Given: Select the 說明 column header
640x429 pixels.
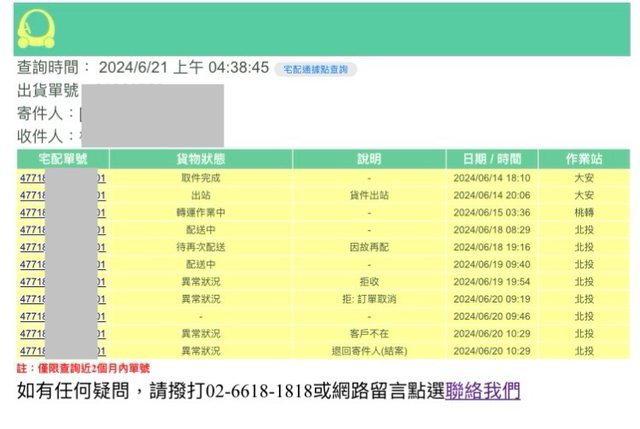Looking at the screenshot, I should point(369,159).
